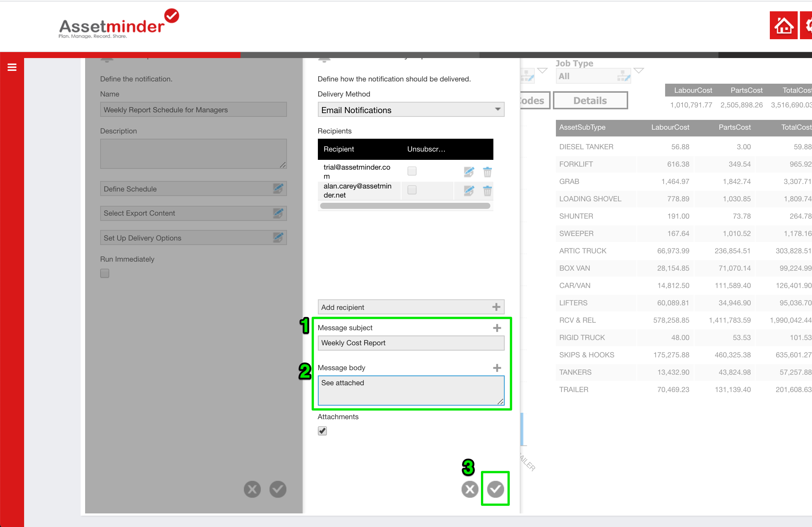Sort by AssetSubType column header

(x=582, y=127)
